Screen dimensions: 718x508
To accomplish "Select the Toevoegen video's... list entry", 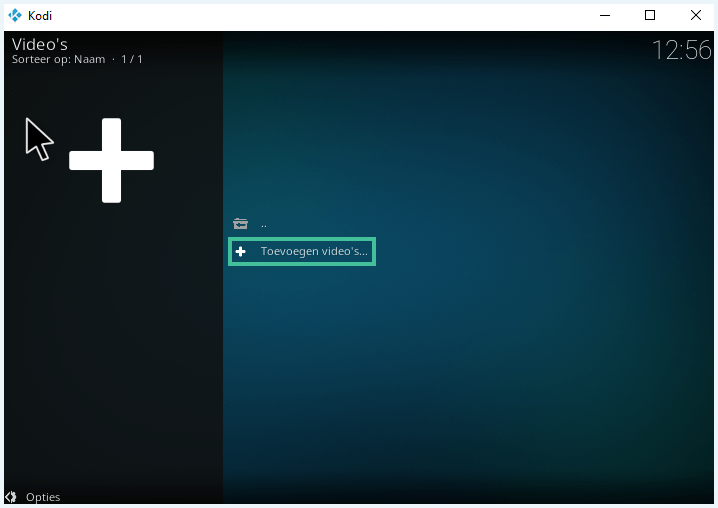I will click(x=302, y=251).
